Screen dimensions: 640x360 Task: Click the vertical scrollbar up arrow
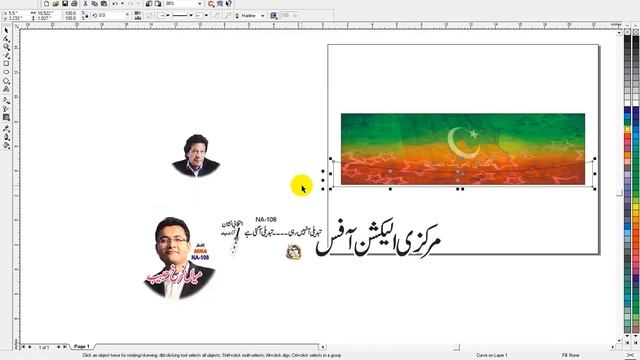click(619, 33)
